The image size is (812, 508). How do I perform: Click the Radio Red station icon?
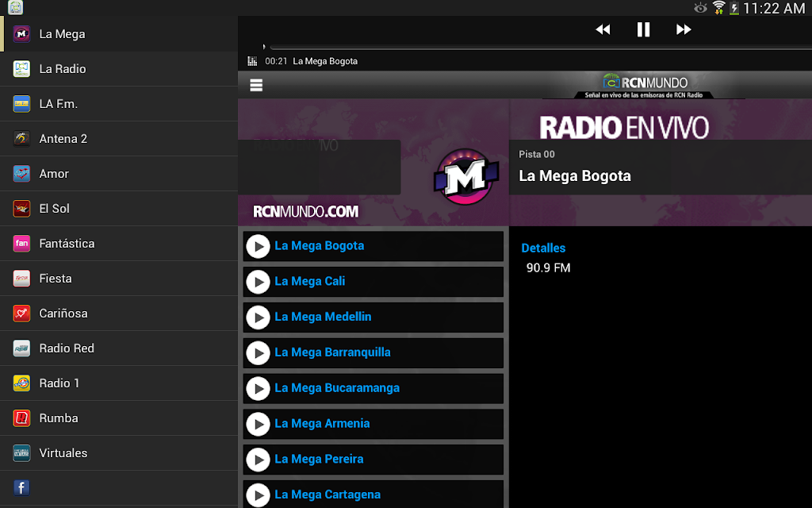point(21,348)
